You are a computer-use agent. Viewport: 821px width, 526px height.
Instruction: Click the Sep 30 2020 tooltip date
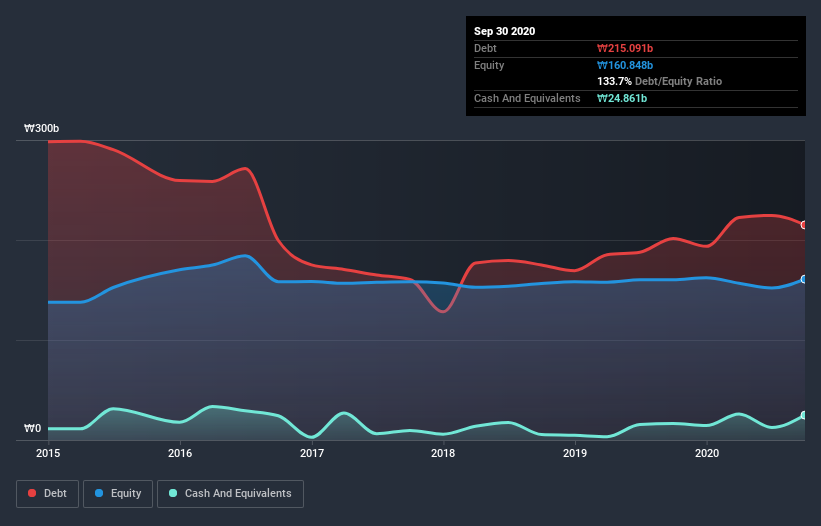[504, 31]
